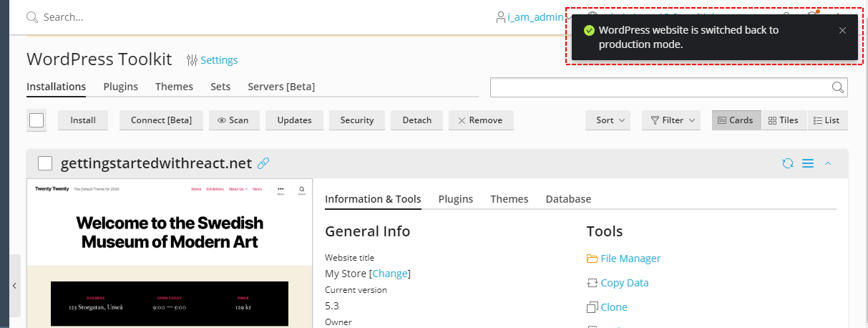Collapse the gettingstartedwithreact.net card
The width and height of the screenshot is (868, 328).
828,163
